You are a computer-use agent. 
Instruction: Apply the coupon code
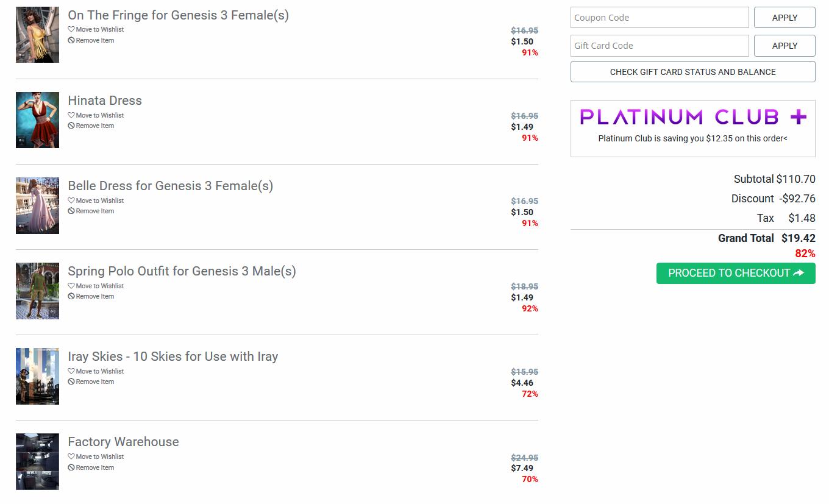(x=785, y=18)
